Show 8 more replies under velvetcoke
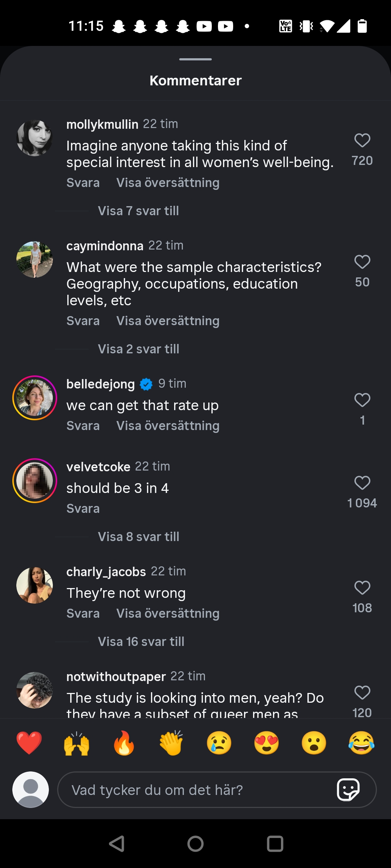This screenshot has width=391, height=868. pyautogui.click(x=138, y=537)
